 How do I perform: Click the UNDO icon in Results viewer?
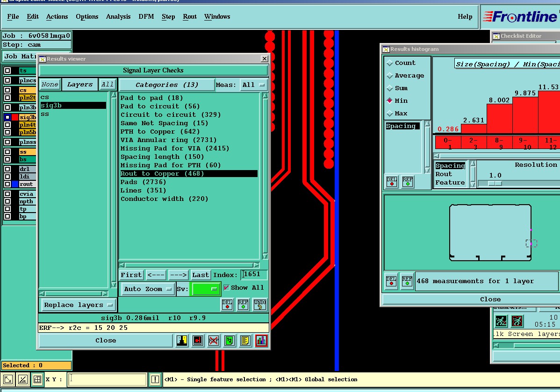click(260, 305)
